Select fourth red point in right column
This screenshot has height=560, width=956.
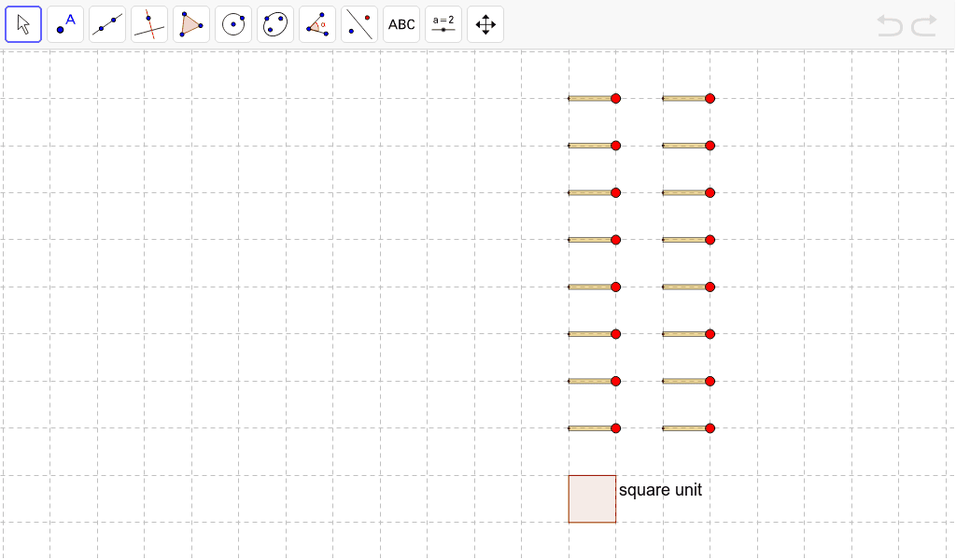click(x=710, y=240)
